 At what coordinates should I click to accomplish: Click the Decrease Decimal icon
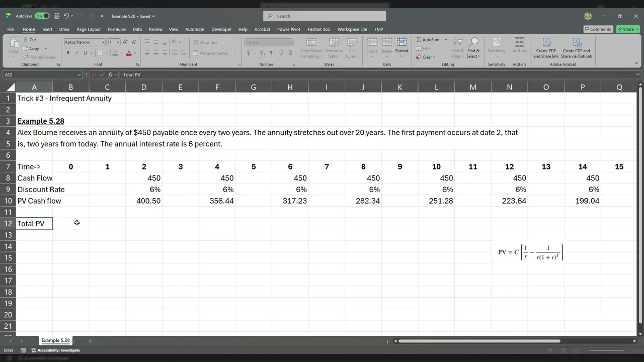(x=289, y=53)
